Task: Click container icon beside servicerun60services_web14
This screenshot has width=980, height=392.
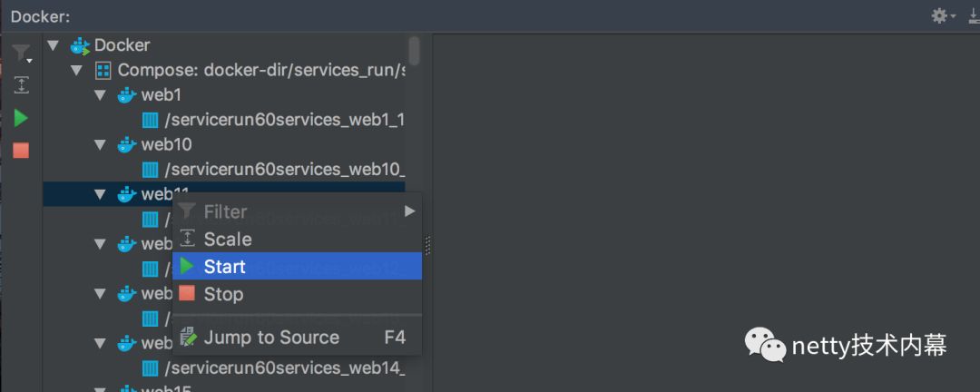Action: tap(150, 368)
